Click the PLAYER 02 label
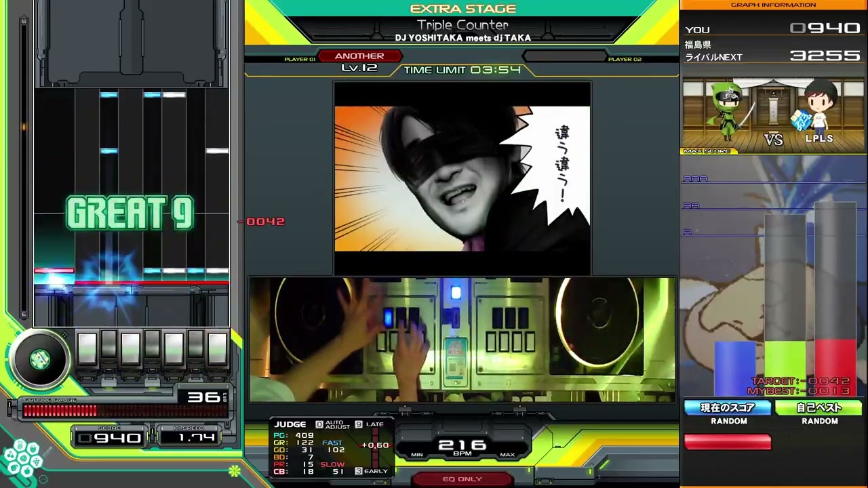The height and width of the screenshot is (488, 868). tap(625, 60)
